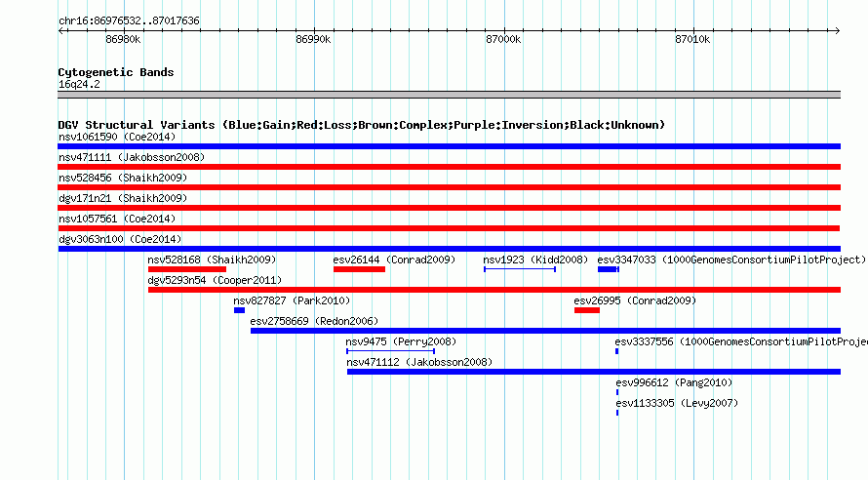The width and height of the screenshot is (868, 480).
Task: Click the red bar under nsv1057561
Action: coord(449,228)
